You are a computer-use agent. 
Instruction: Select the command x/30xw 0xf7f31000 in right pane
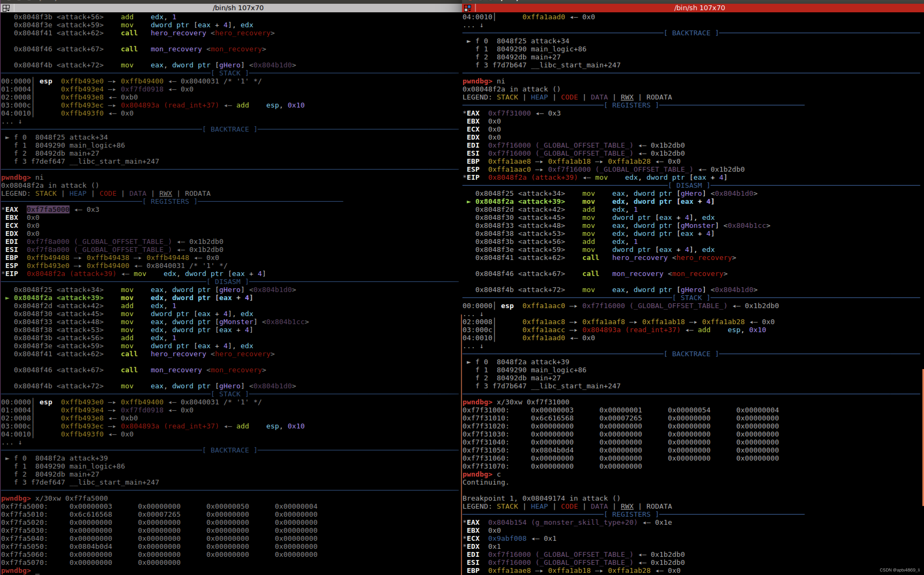[x=533, y=402]
